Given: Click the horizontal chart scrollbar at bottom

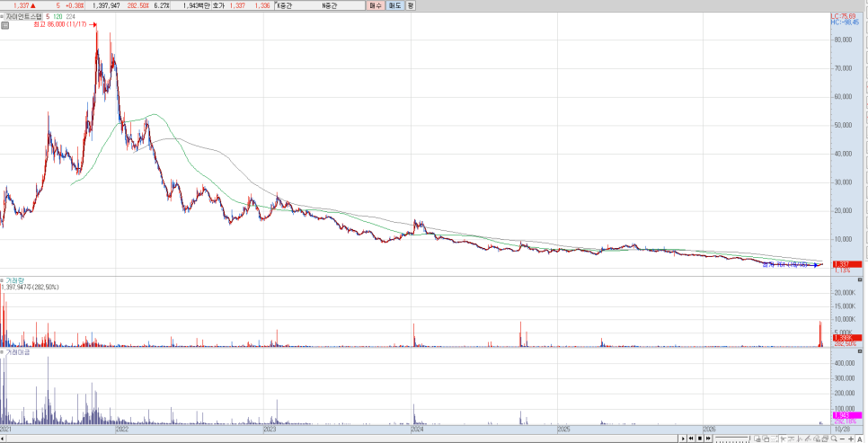Looking at the screenshot, I should coord(340,438).
